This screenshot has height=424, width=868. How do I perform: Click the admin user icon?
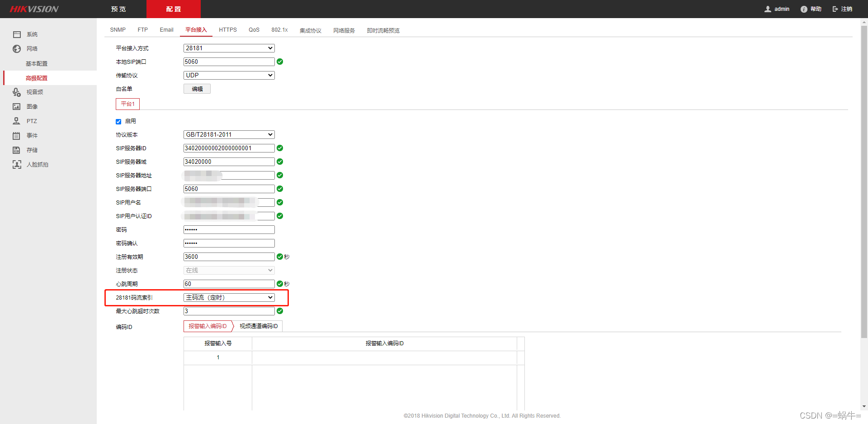pyautogui.click(x=768, y=9)
